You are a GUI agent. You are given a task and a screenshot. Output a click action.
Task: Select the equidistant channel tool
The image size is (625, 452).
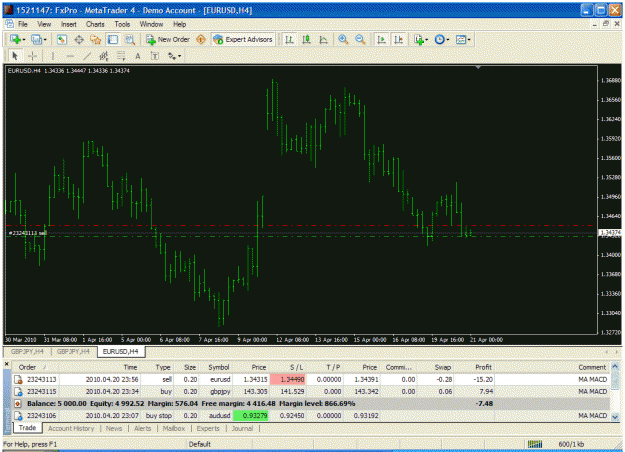(104, 56)
